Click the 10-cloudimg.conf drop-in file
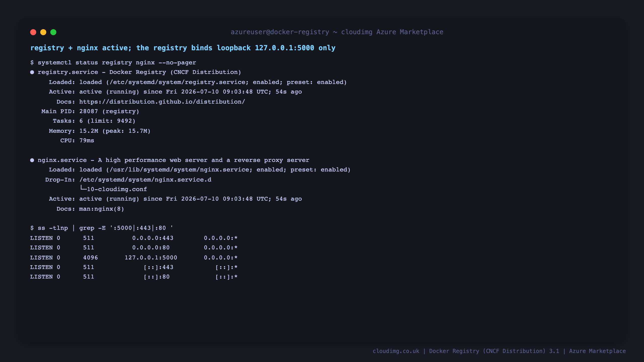 point(117,189)
